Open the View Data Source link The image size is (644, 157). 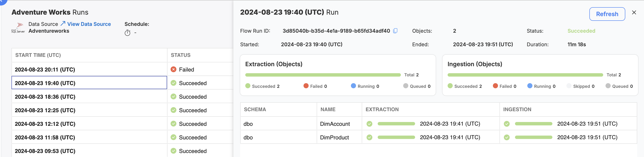(x=89, y=24)
